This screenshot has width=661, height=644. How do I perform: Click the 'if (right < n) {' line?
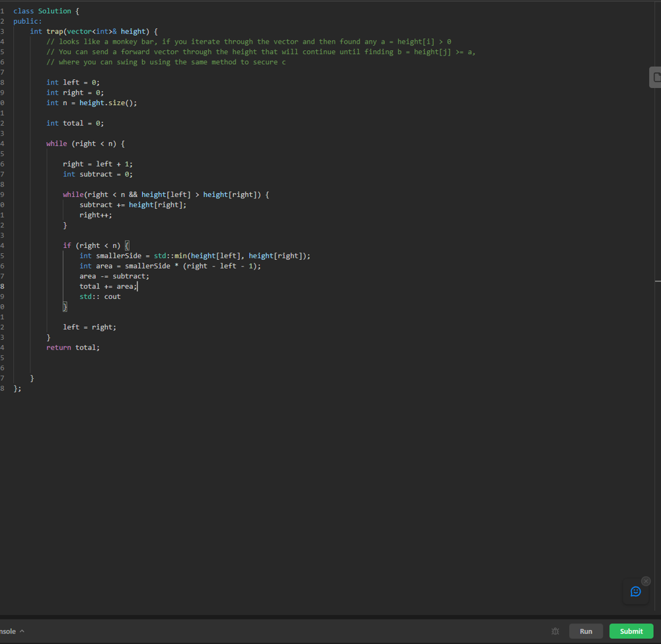click(x=96, y=245)
